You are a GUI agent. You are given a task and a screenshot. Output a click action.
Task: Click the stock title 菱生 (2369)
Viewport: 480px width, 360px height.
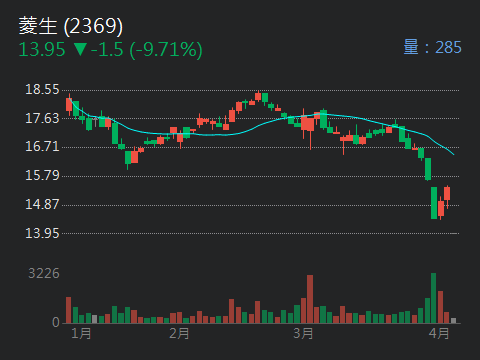point(71,26)
